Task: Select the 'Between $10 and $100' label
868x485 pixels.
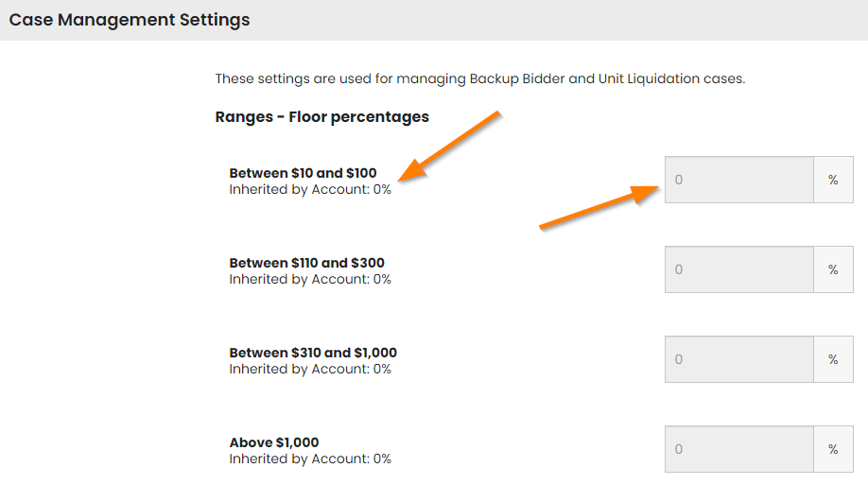Action: coord(303,173)
